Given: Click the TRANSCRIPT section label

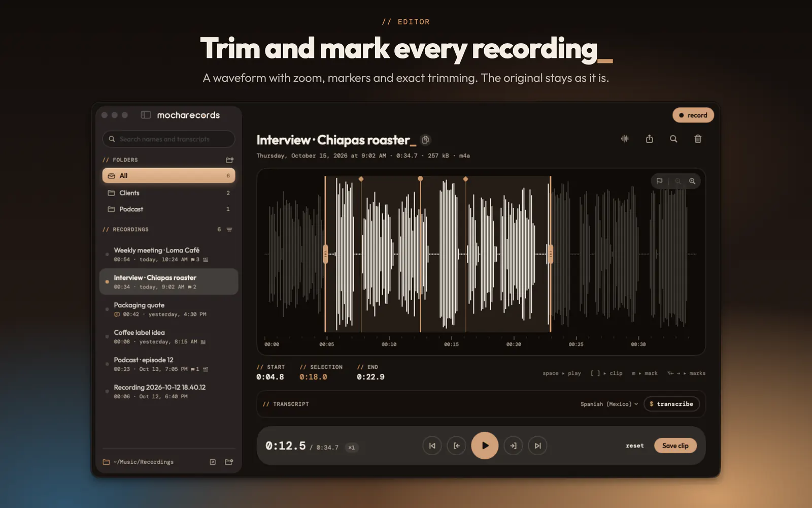Looking at the screenshot, I should click(x=286, y=404).
